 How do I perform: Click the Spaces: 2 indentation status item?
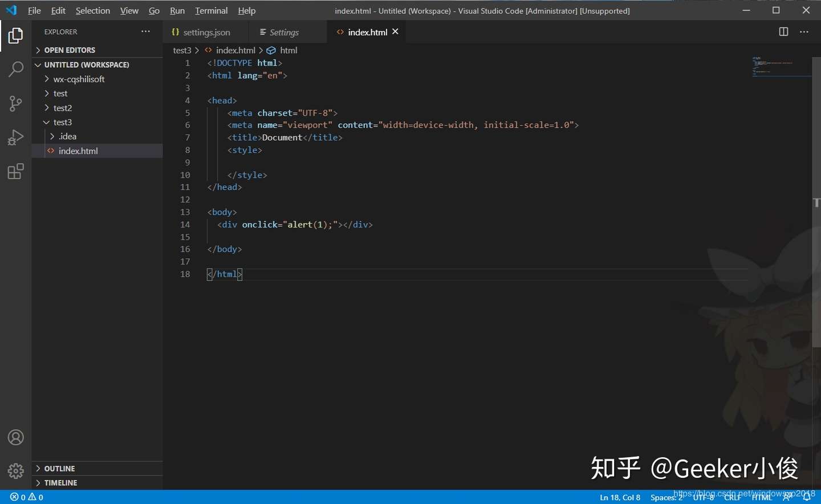click(x=666, y=497)
